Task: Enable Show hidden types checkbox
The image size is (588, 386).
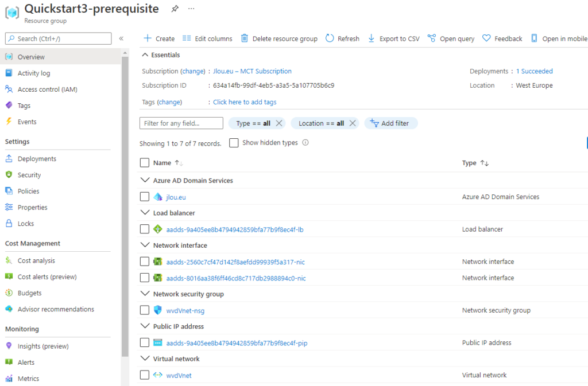Action: [234, 143]
